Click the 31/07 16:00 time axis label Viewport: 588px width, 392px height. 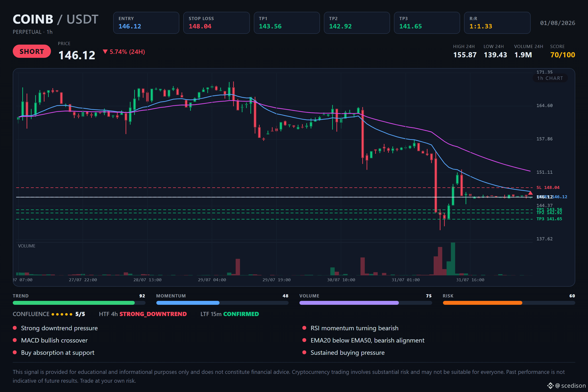pos(470,280)
